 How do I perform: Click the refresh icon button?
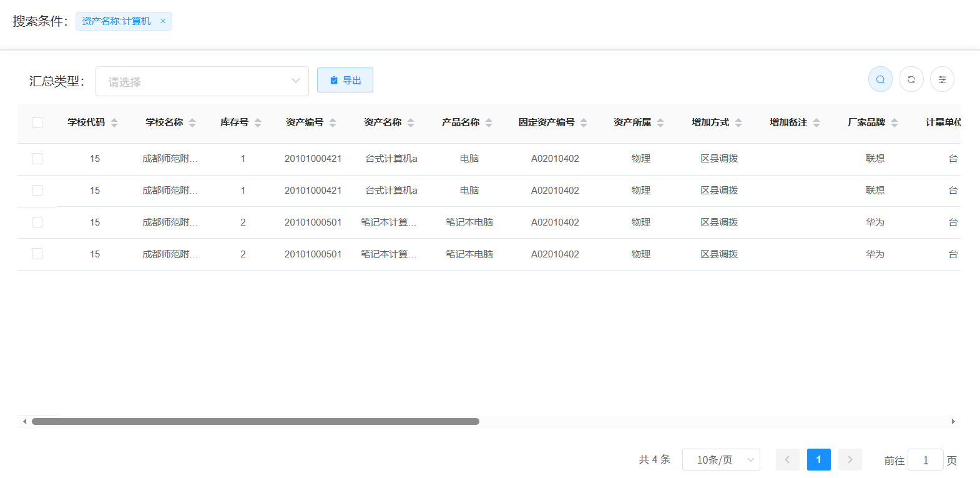911,79
